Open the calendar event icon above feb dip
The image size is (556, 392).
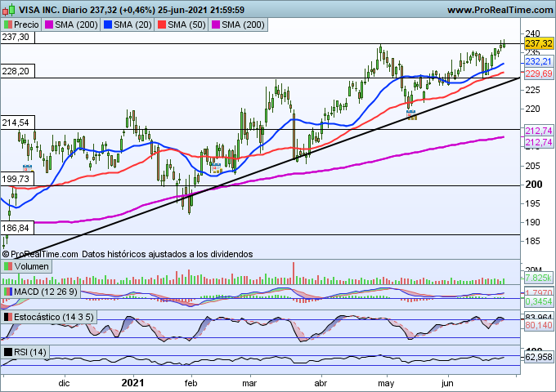[x=217, y=168]
